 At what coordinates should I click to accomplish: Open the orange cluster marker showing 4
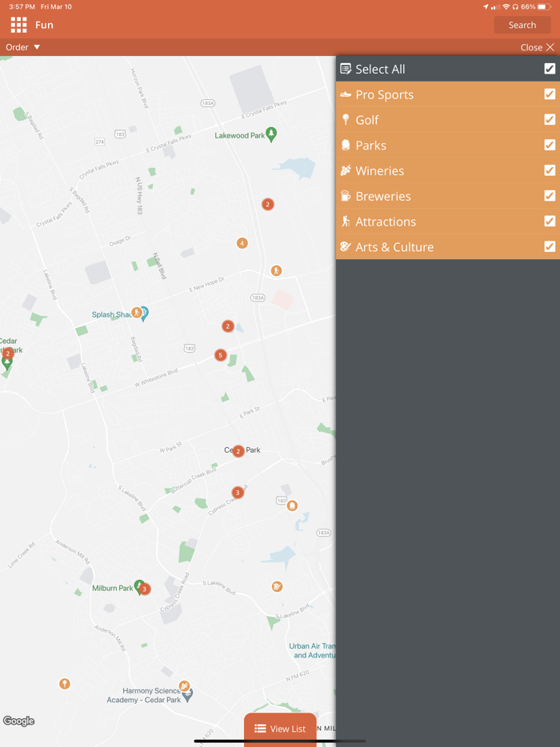click(x=242, y=243)
